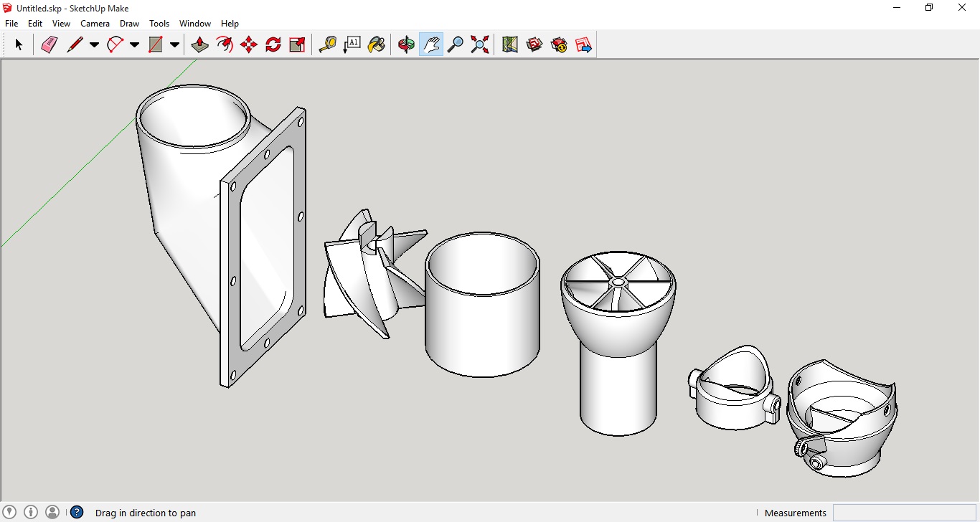
Task: Click the Zoom Extents tool
Action: point(480,44)
